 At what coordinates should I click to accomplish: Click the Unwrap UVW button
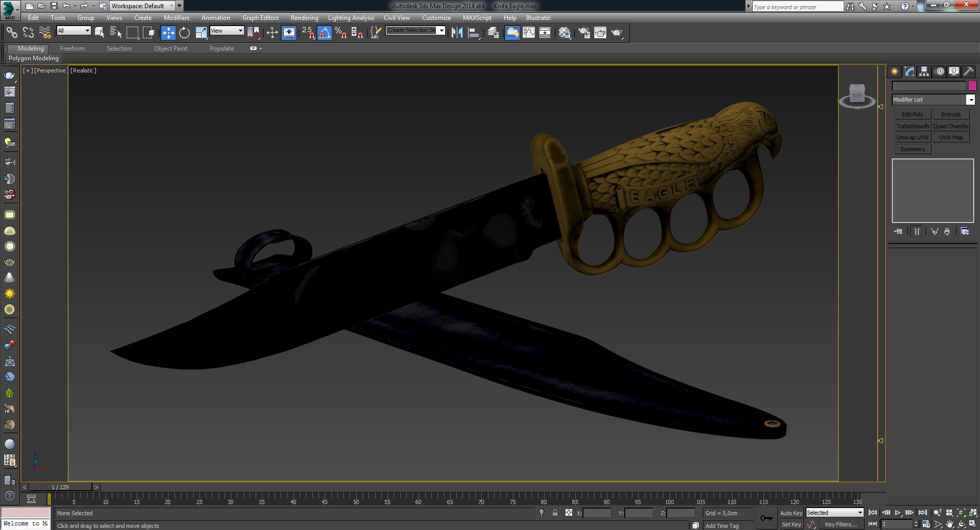913,137
